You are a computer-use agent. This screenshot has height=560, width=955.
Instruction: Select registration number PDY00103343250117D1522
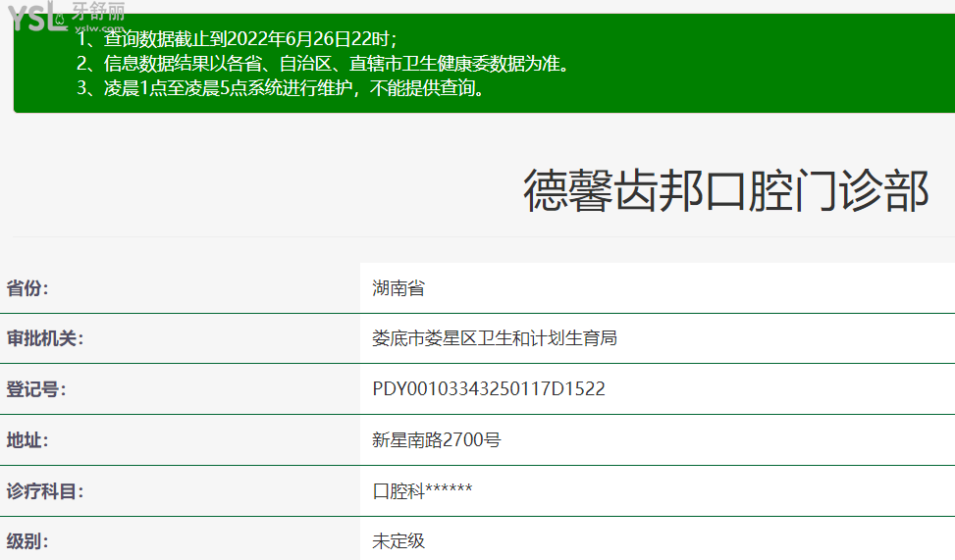[489, 389]
